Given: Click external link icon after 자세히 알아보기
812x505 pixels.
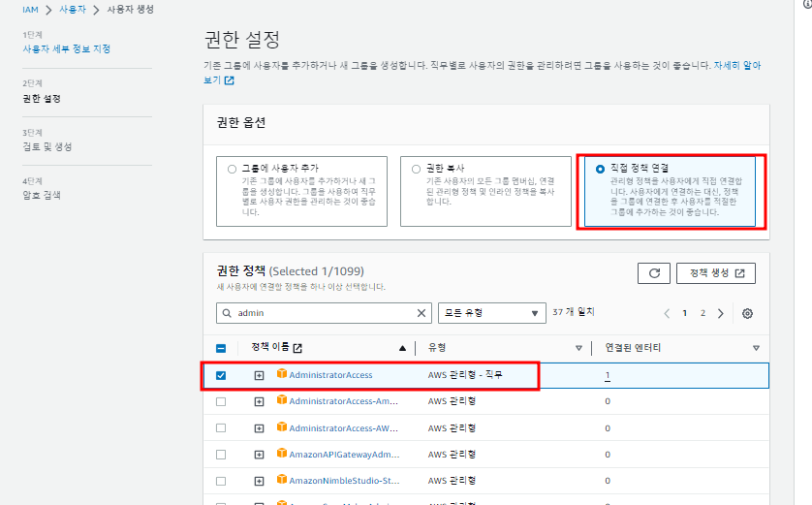Looking at the screenshot, I should tap(230, 80).
